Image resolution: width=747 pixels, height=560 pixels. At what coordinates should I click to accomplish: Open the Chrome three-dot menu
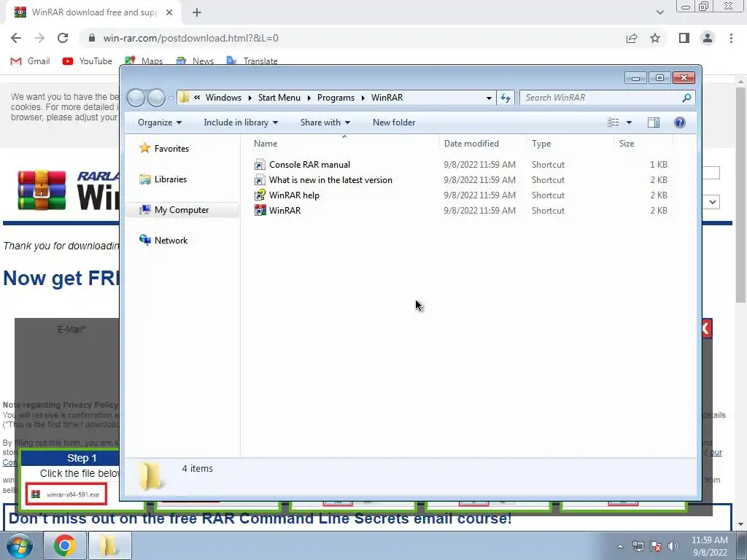coord(731,38)
